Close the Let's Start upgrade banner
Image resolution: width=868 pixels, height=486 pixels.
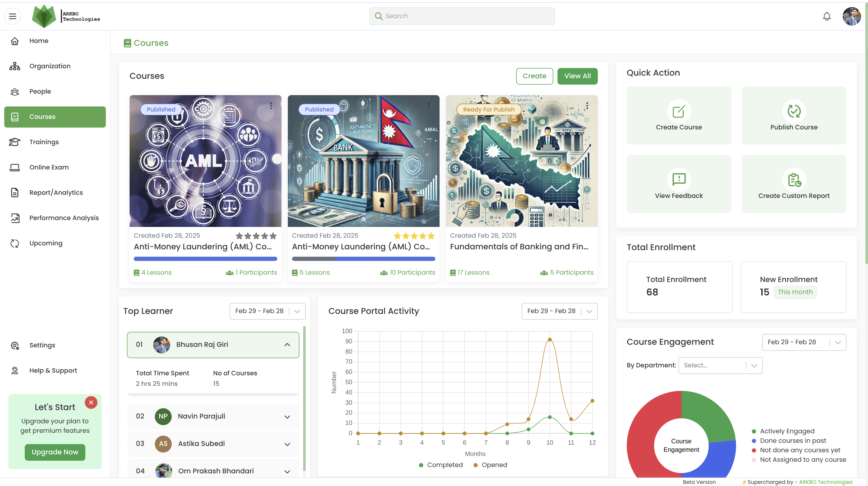point(91,402)
